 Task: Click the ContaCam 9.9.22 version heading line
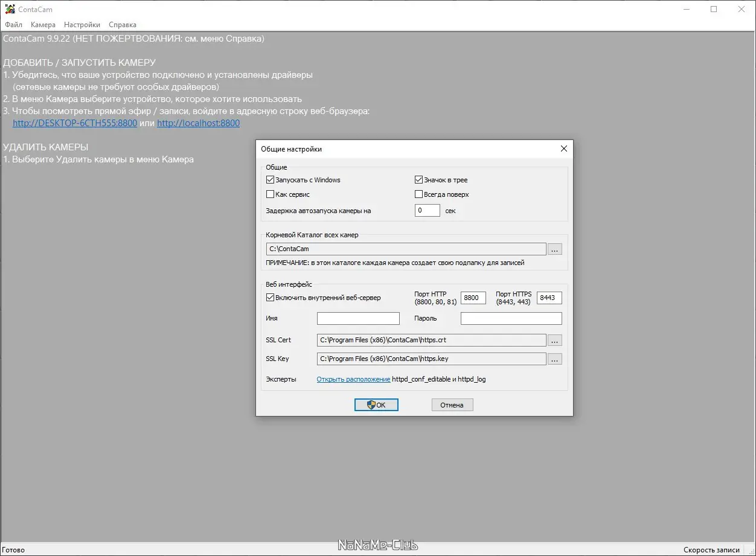click(x=133, y=39)
